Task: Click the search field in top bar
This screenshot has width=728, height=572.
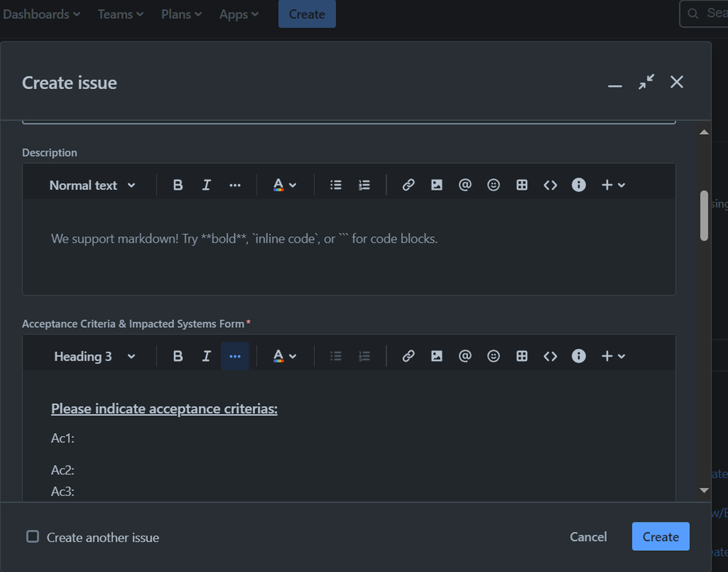Action: [x=704, y=13]
